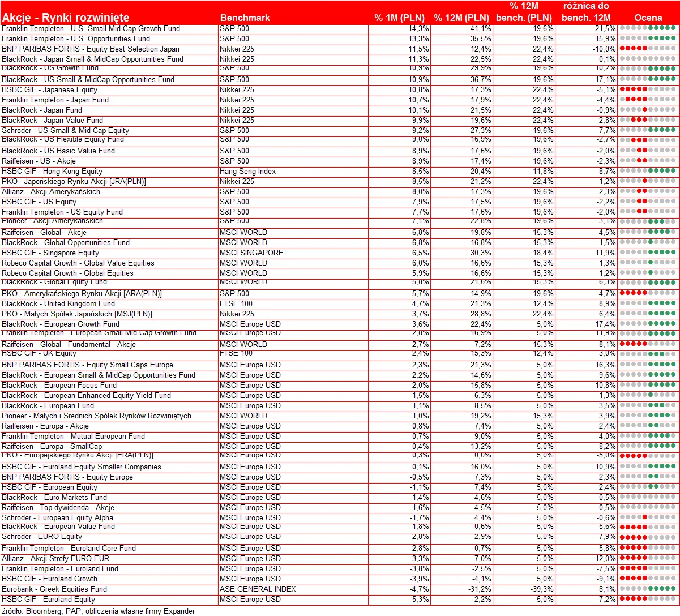Image resolution: width=680 pixels, height=616 pixels.
Task: Click the % 12M (PLN) column header
Action: (461, 18)
